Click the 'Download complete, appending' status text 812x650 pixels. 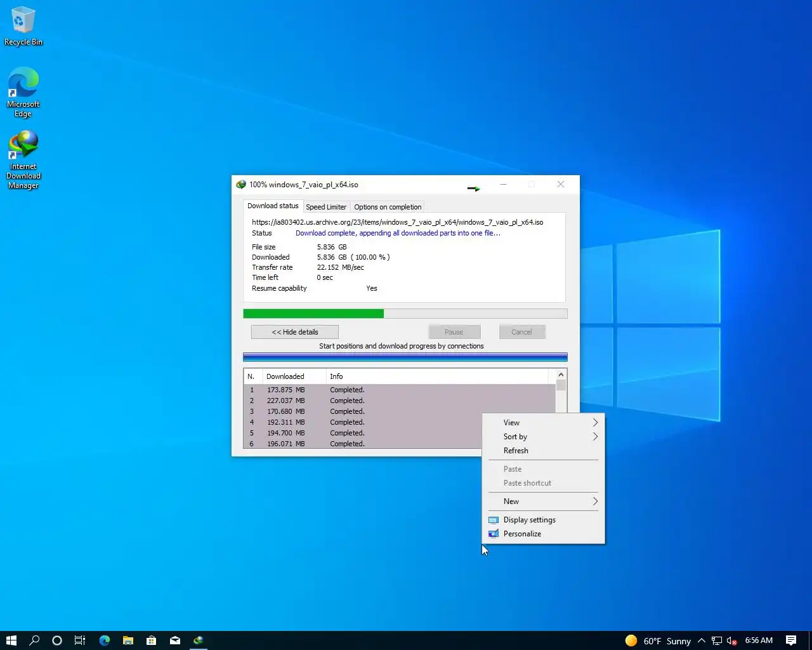click(x=398, y=233)
